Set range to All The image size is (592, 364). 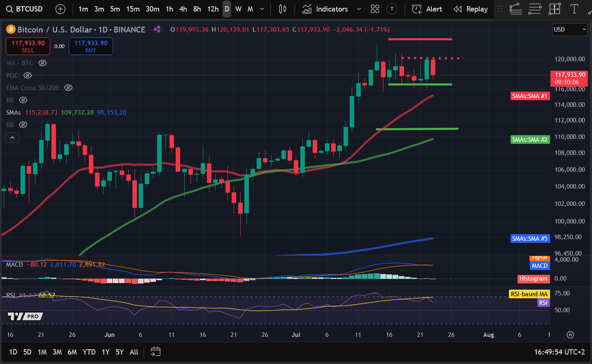tap(134, 352)
